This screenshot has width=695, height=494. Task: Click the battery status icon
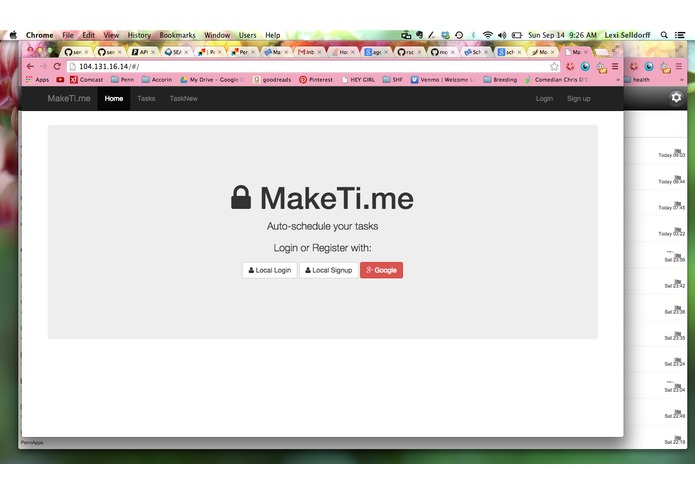[517, 35]
